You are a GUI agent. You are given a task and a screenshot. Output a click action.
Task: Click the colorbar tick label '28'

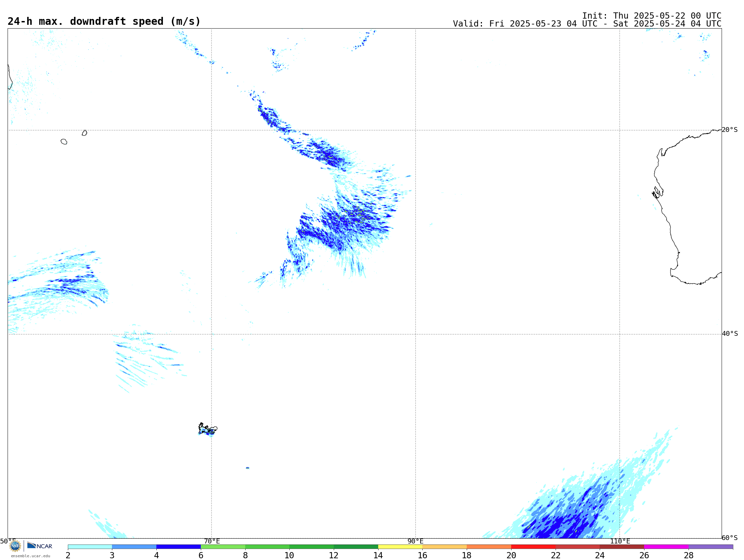click(689, 556)
